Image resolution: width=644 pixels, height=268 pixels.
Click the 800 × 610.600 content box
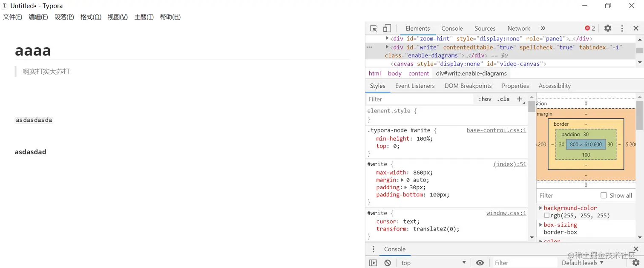pyautogui.click(x=586, y=144)
